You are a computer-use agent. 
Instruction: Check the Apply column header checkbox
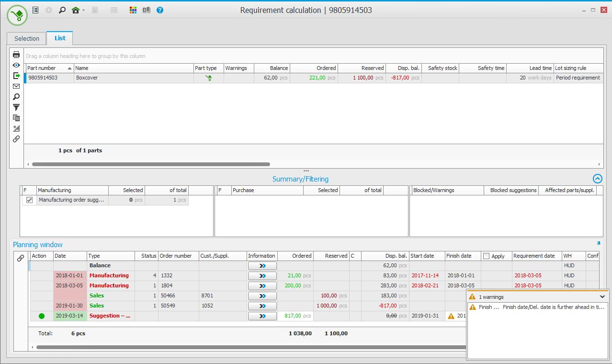tap(487, 256)
